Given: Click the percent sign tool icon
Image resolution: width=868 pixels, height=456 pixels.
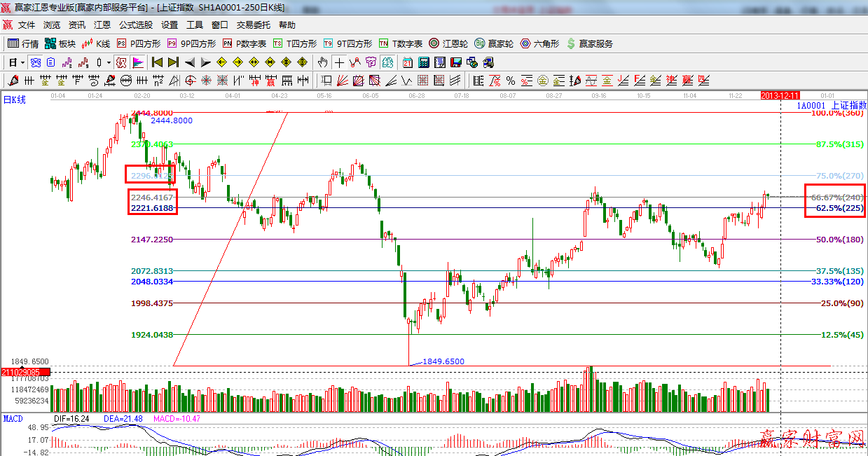Looking at the screenshot, I should [510, 80].
